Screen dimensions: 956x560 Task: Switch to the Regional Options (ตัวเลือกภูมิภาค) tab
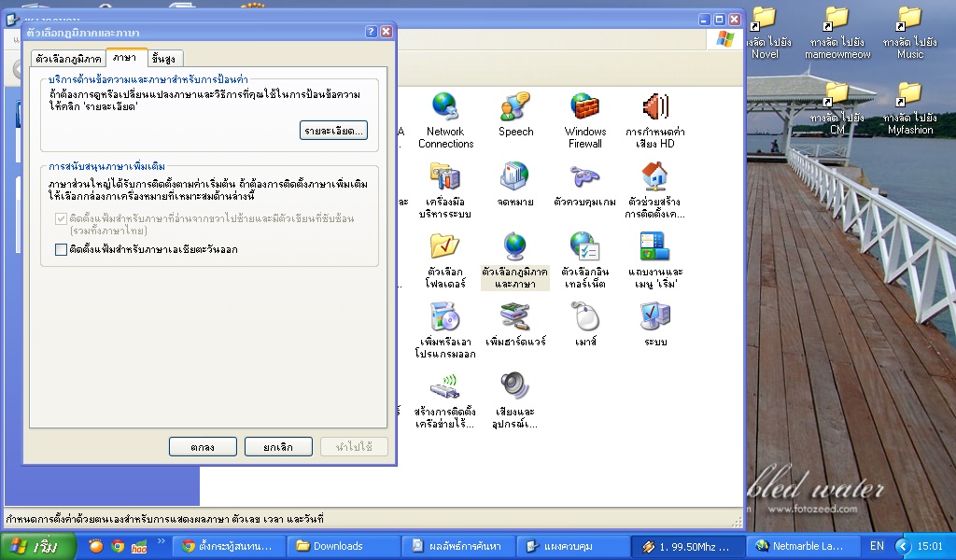coord(68,59)
